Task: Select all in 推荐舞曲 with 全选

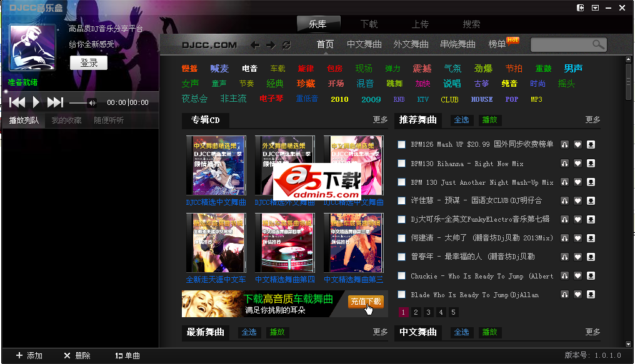Action: point(461,120)
